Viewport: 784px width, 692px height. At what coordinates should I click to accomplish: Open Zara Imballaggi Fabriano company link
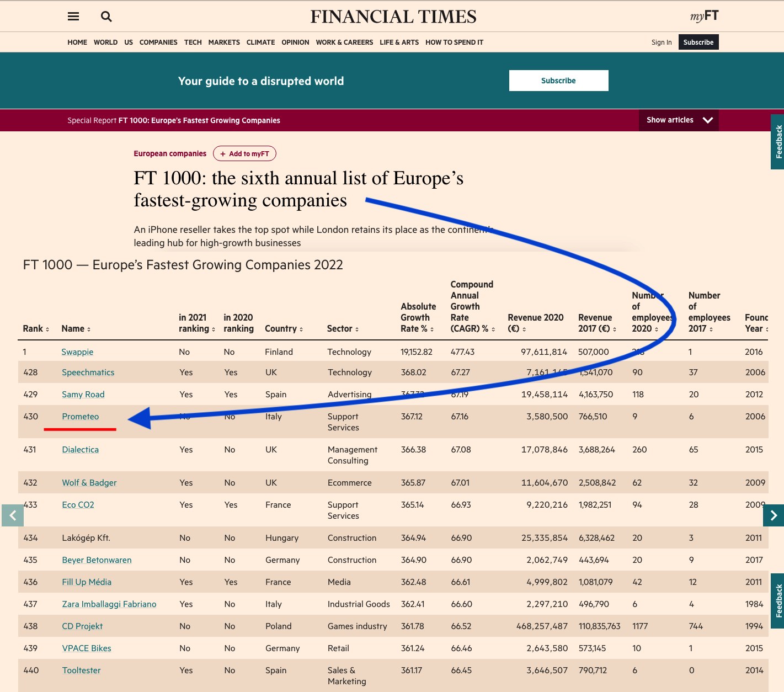pos(109,604)
